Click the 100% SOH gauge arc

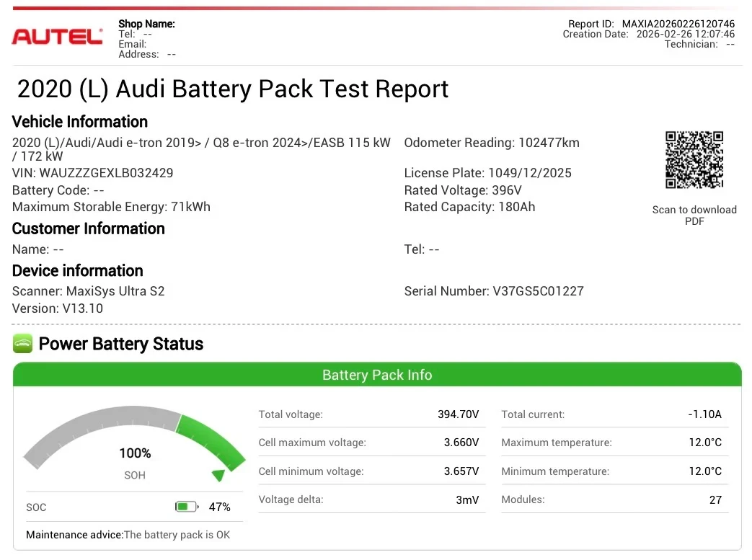coord(134,437)
